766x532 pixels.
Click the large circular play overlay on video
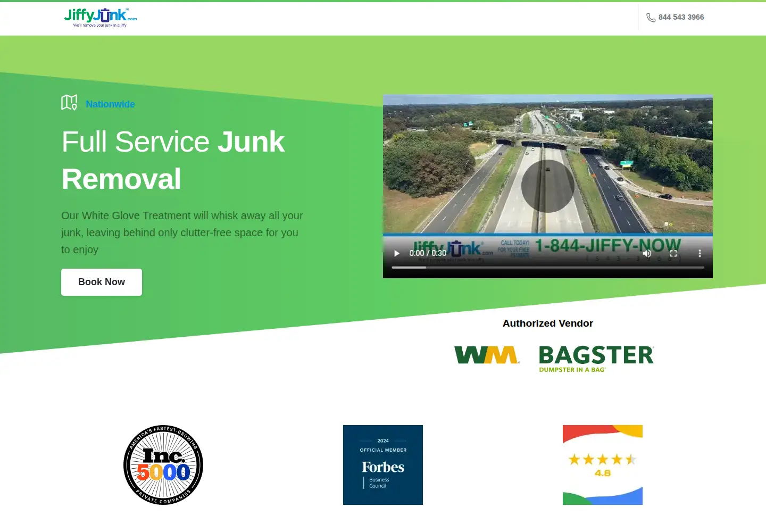tap(547, 186)
